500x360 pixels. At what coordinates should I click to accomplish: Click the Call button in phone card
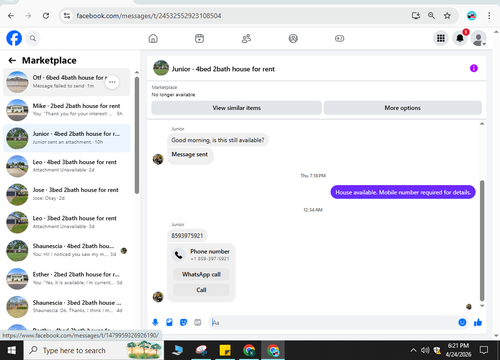[201, 290]
